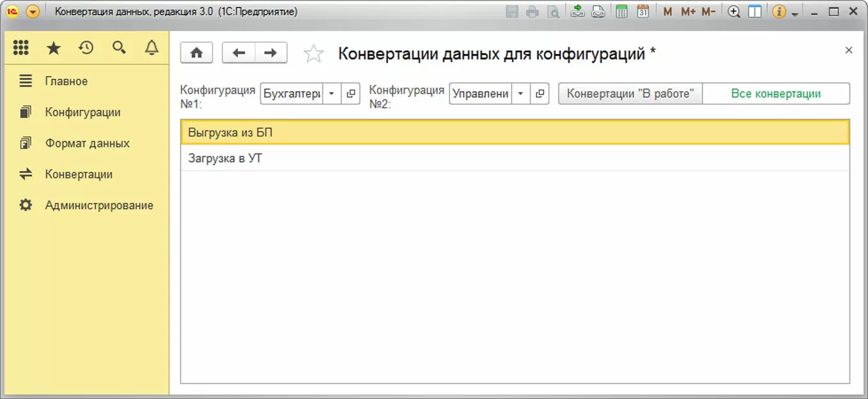Toggle 'Все конвертации' filter
Viewport: 868px width, 399px height.
776,94
